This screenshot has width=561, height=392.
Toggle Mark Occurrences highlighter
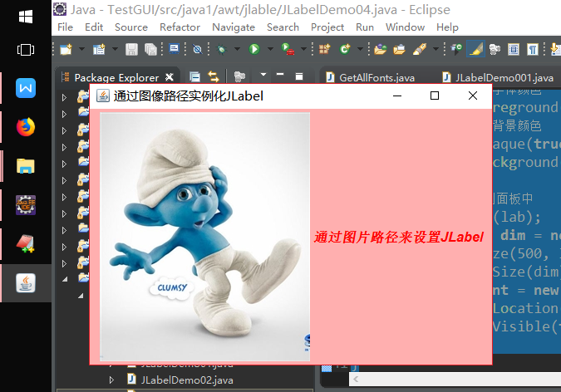coord(476,49)
